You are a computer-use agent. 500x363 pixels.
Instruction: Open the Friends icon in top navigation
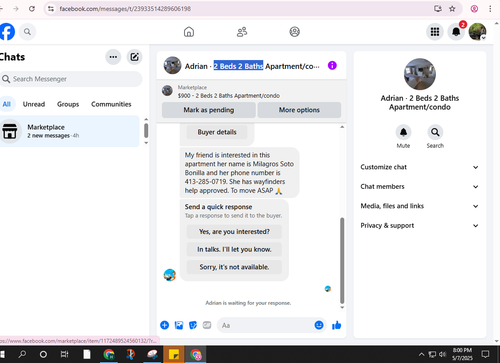click(242, 32)
